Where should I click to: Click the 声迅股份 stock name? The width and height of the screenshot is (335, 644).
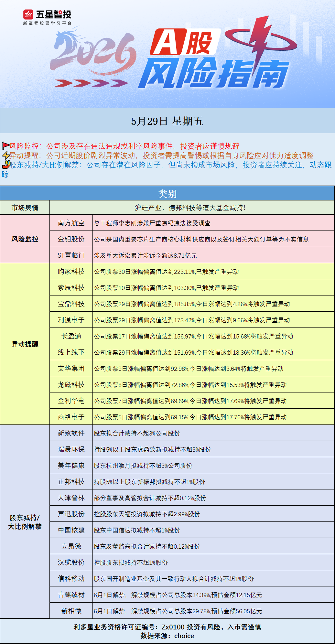71,514
